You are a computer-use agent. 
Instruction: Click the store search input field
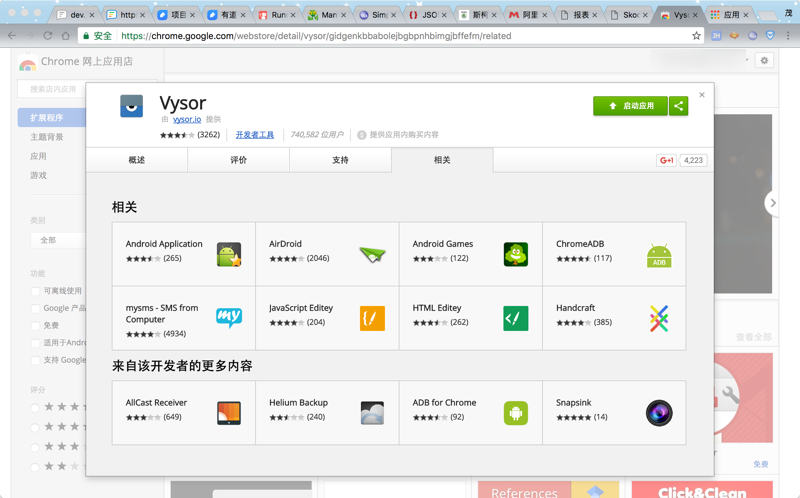[88, 89]
